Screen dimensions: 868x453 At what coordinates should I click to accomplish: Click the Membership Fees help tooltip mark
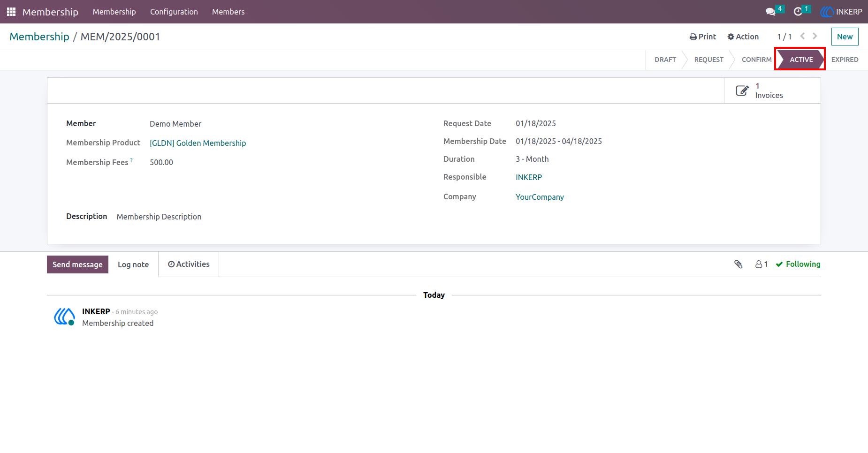[131, 160]
